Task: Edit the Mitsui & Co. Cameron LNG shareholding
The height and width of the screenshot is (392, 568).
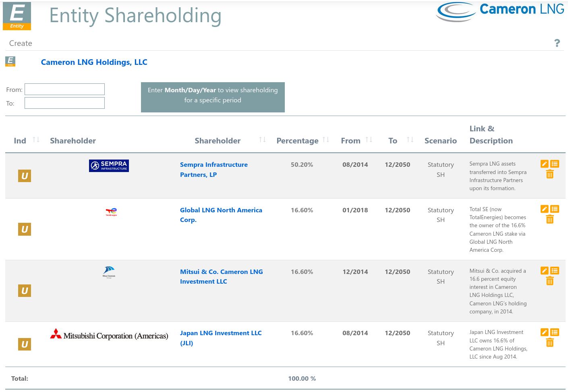Action: (544, 271)
